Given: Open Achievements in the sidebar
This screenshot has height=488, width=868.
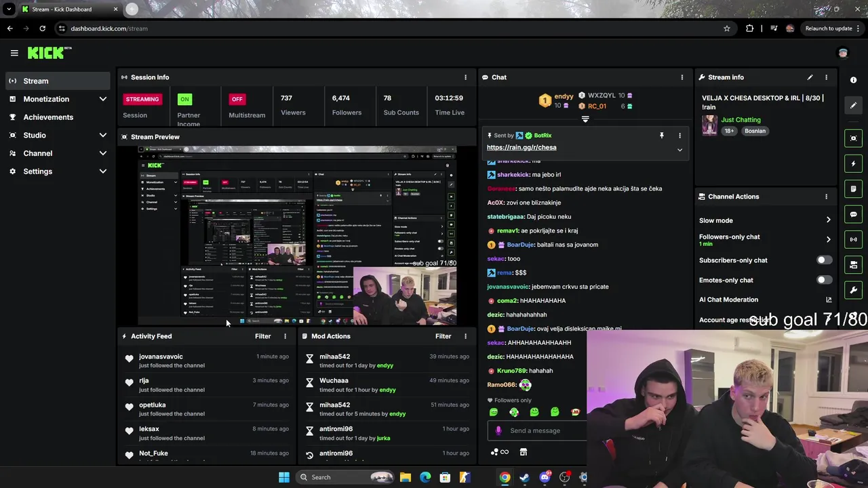Looking at the screenshot, I should tap(57, 117).
